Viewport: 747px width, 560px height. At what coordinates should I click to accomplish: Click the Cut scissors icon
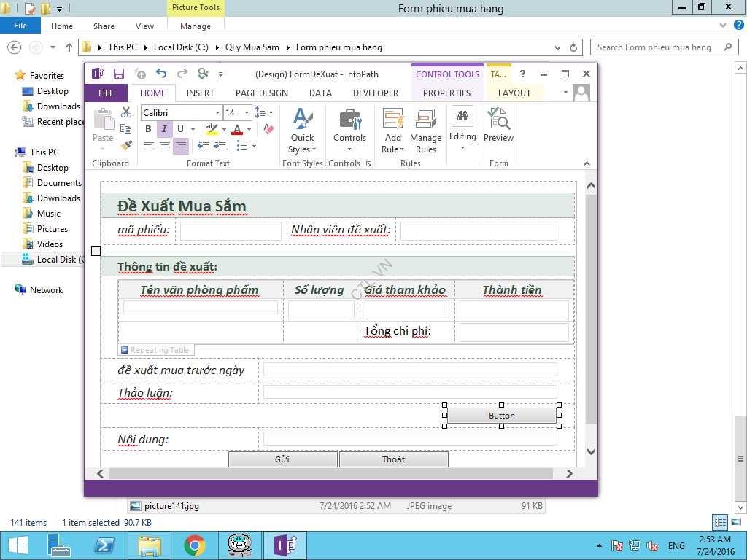click(x=126, y=112)
